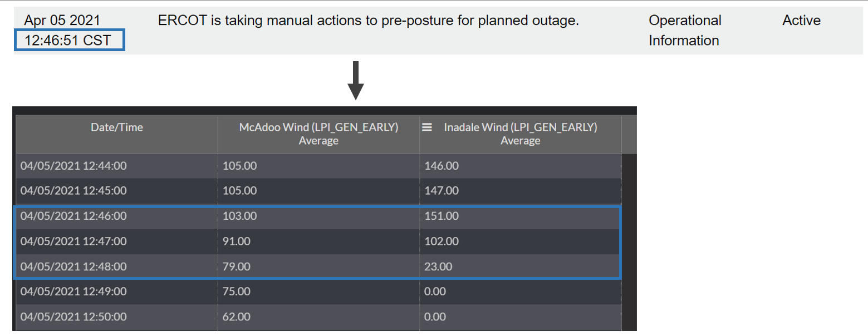The width and height of the screenshot is (868, 336).
Task: Click the 12:47:00 date cell
Action: point(73,241)
